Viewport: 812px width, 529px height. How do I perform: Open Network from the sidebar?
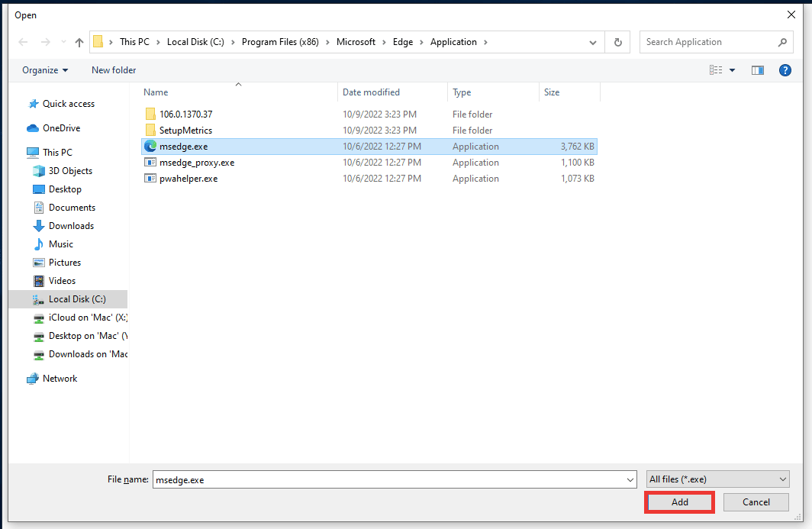point(58,378)
